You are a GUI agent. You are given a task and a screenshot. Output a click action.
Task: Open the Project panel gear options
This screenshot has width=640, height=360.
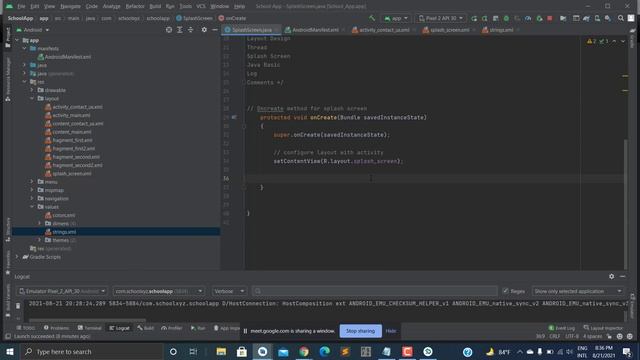(x=204, y=30)
